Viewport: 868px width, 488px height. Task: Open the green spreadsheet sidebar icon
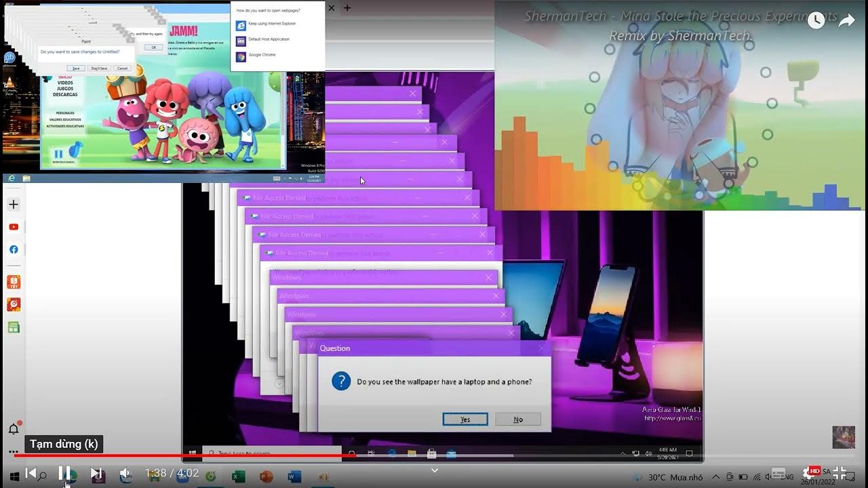point(14,327)
